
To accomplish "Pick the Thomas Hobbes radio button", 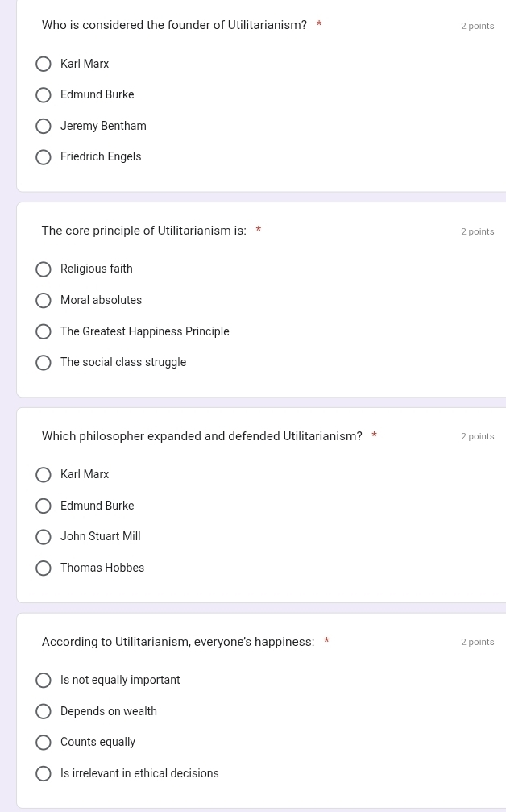I will [x=44, y=568].
